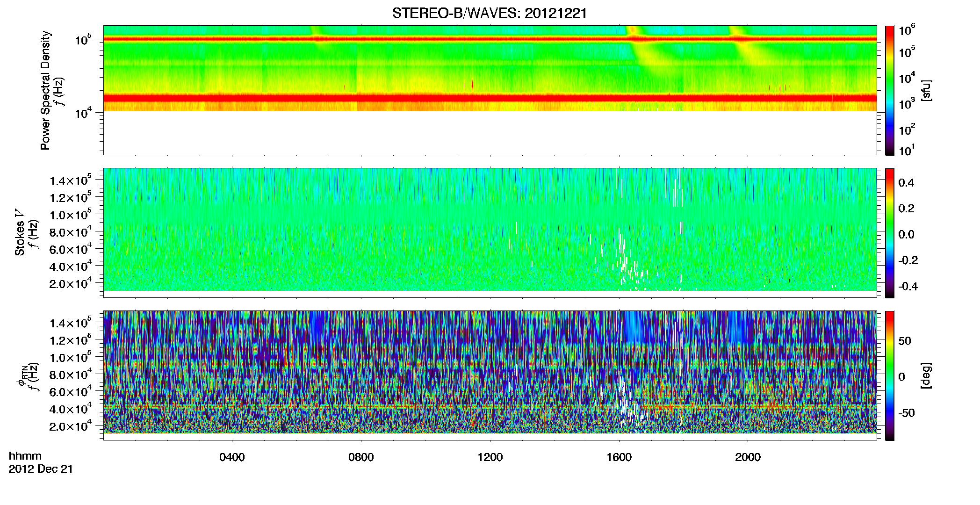Click the [sfu] unit label
Image resolution: width=980 pixels, height=505 pixels.
(926, 90)
